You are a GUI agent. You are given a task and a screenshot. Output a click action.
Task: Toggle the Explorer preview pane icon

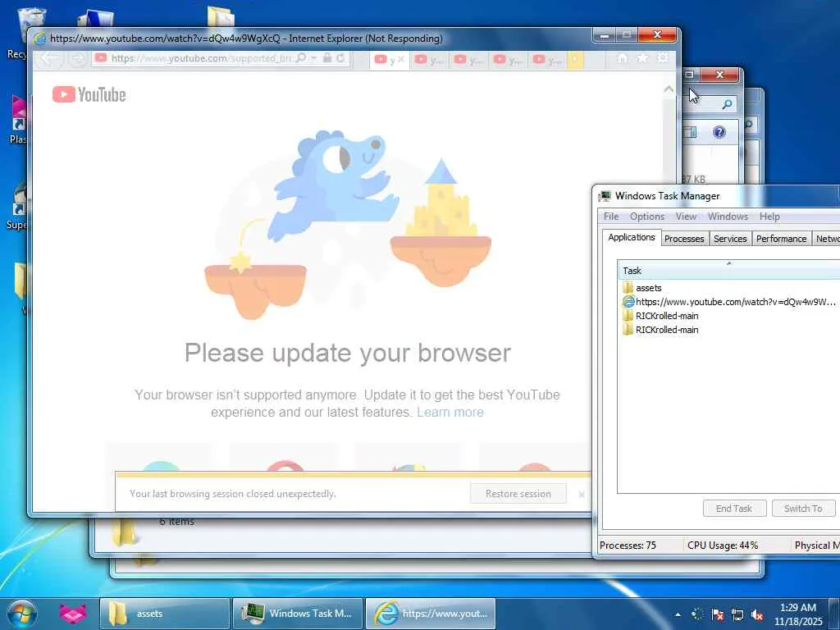[x=689, y=132]
